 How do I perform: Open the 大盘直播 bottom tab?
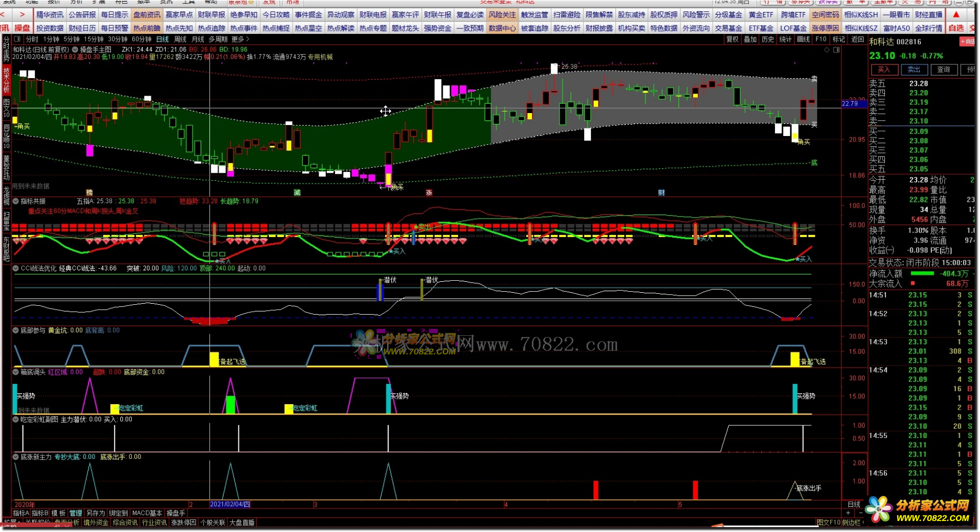click(242, 523)
